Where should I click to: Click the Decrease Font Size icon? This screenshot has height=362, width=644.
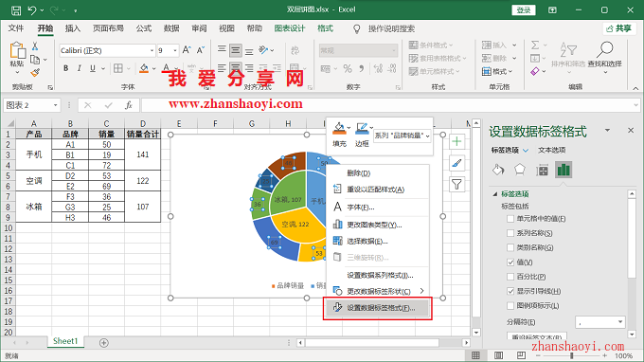coord(201,50)
